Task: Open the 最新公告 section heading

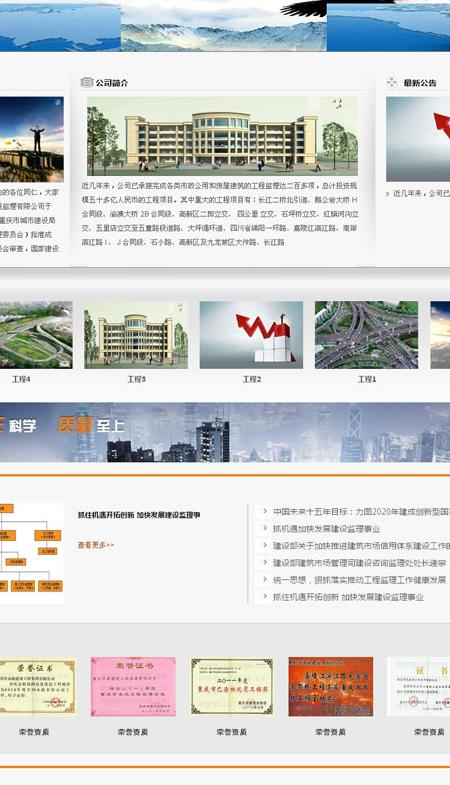Action: (420, 83)
